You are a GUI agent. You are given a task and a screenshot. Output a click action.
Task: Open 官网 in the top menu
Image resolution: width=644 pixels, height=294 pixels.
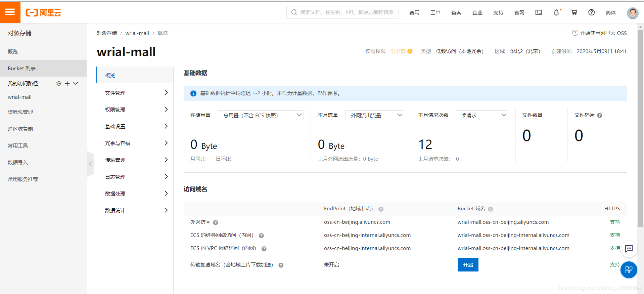pos(519,13)
